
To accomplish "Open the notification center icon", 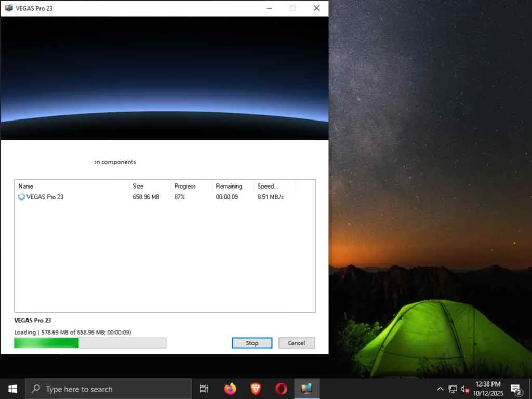I will (516, 389).
